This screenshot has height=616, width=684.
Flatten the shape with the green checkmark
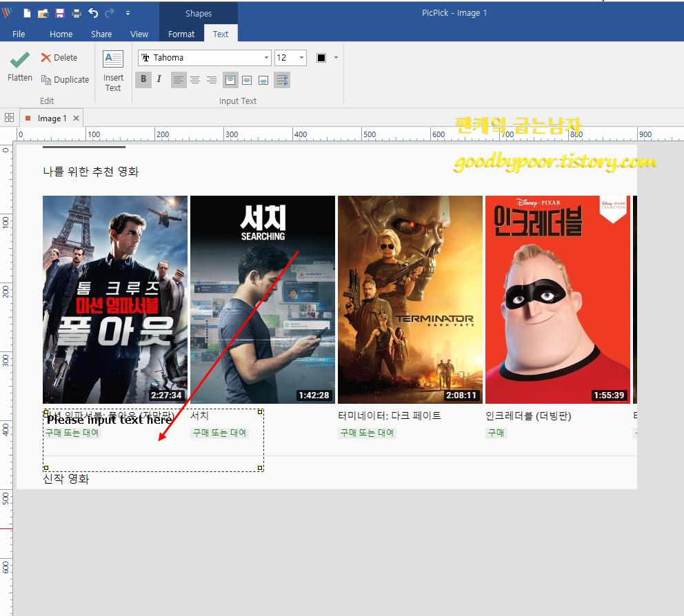(x=19, y=67)
